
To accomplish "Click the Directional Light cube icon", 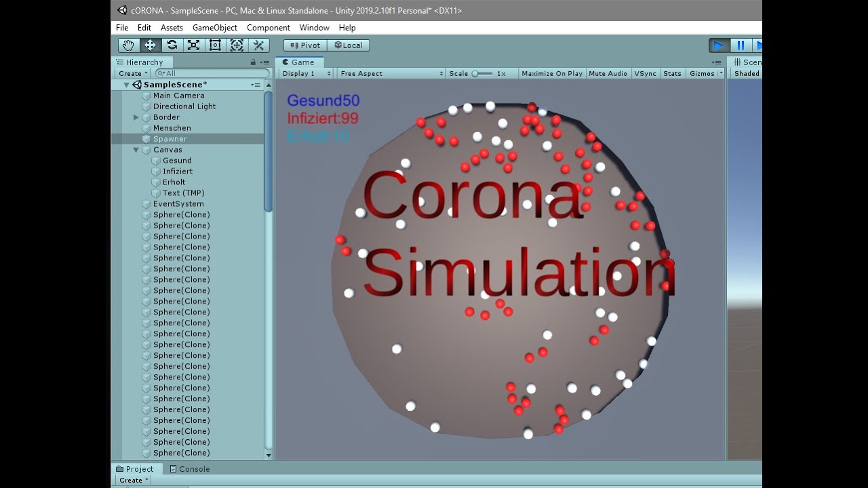I will tap(146, 106).
